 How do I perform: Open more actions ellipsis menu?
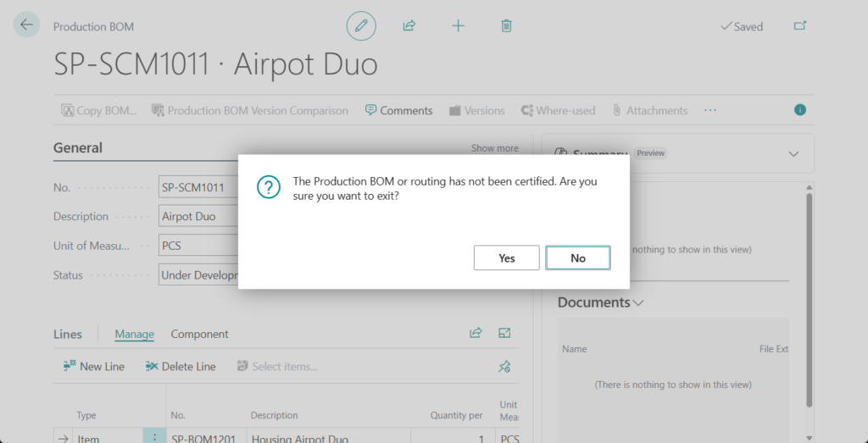coord(710,110)
